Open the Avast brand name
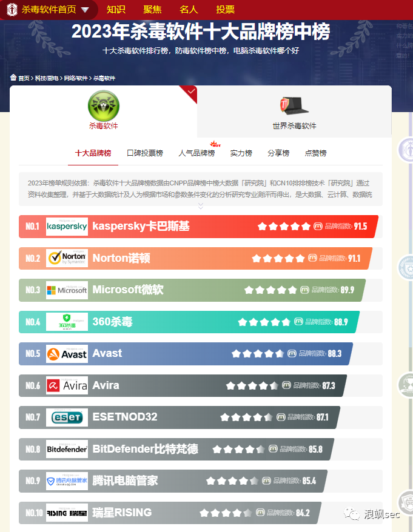The image size is (413, 532). click(x=107, y=353)
